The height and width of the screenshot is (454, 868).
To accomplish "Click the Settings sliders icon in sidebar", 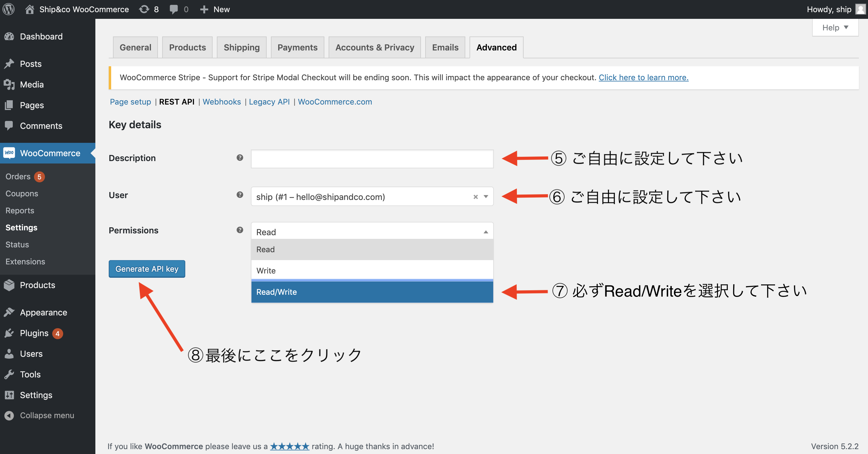I will (9, 395).
